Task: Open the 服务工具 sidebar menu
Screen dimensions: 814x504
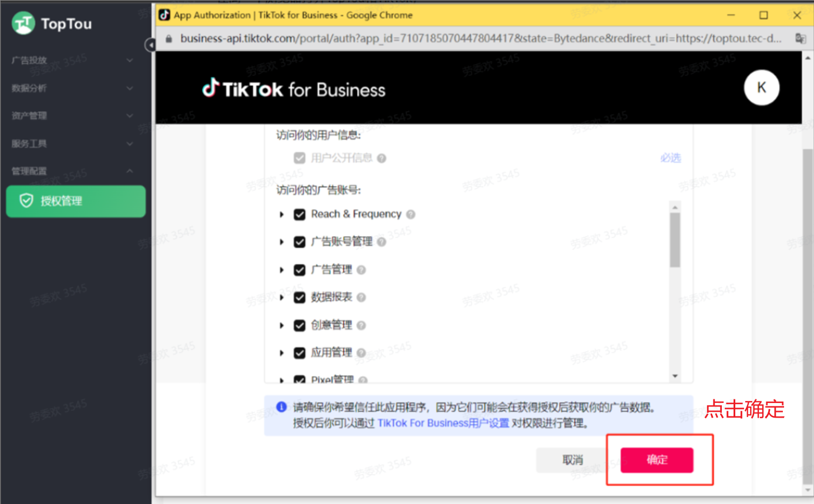Action: point(76,143)
